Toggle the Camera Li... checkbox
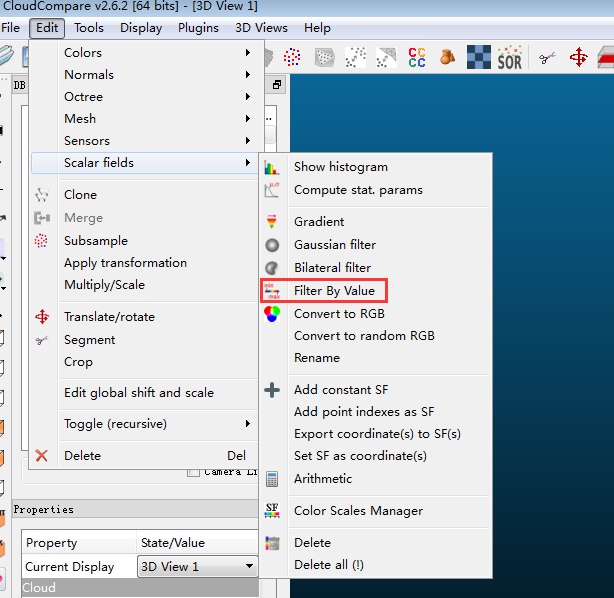 click(193, 472)
